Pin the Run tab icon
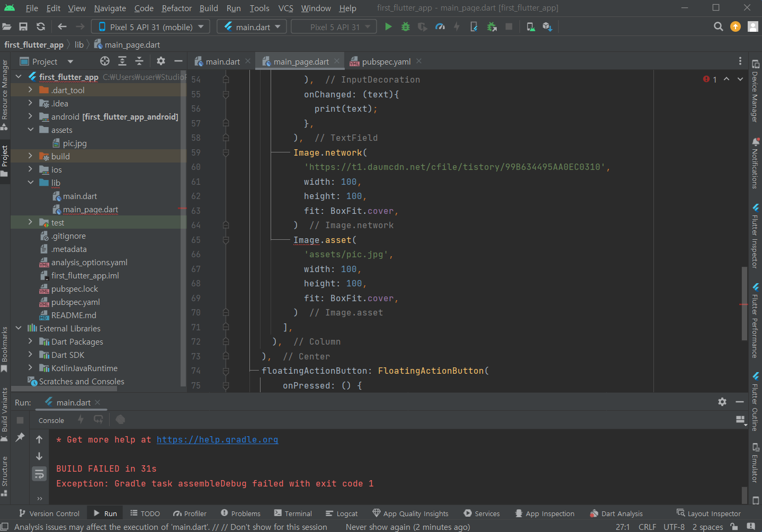Viewport: 762px width, 532px height. click(20, 437)
